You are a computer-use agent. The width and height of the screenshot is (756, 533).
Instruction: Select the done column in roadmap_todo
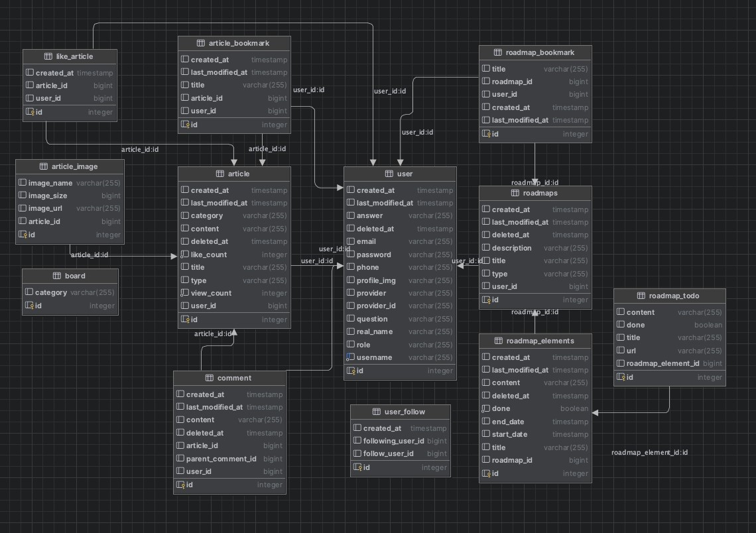tap(663, 325)
